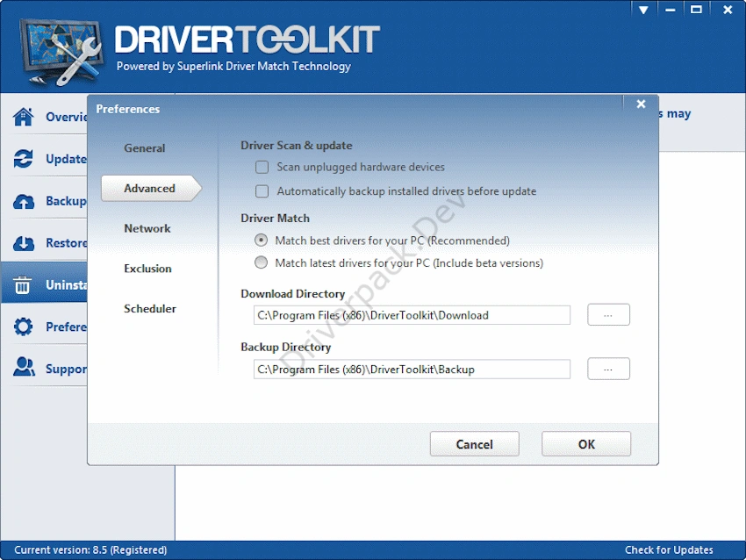Screen dimensions: 746x560
Task: Open the Restore section label in sidebar
Action: pyautogui.click(x=66, y=243)
